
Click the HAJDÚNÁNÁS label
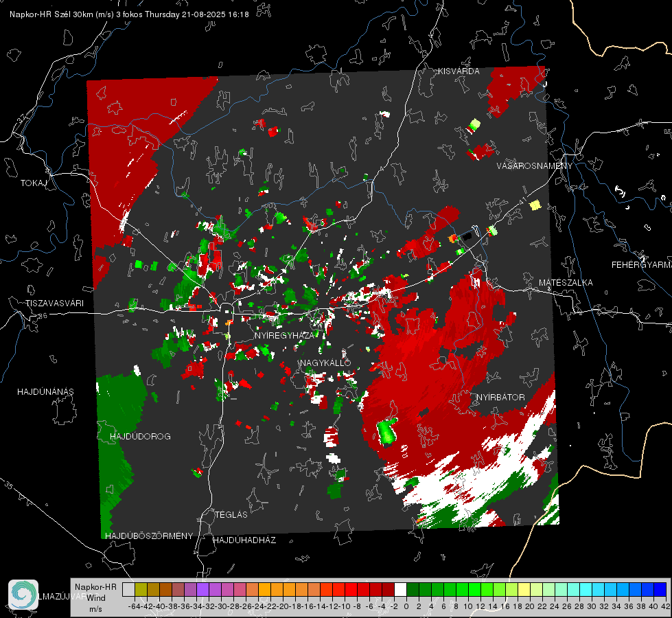pyautogui.click(x=45, y=391)
